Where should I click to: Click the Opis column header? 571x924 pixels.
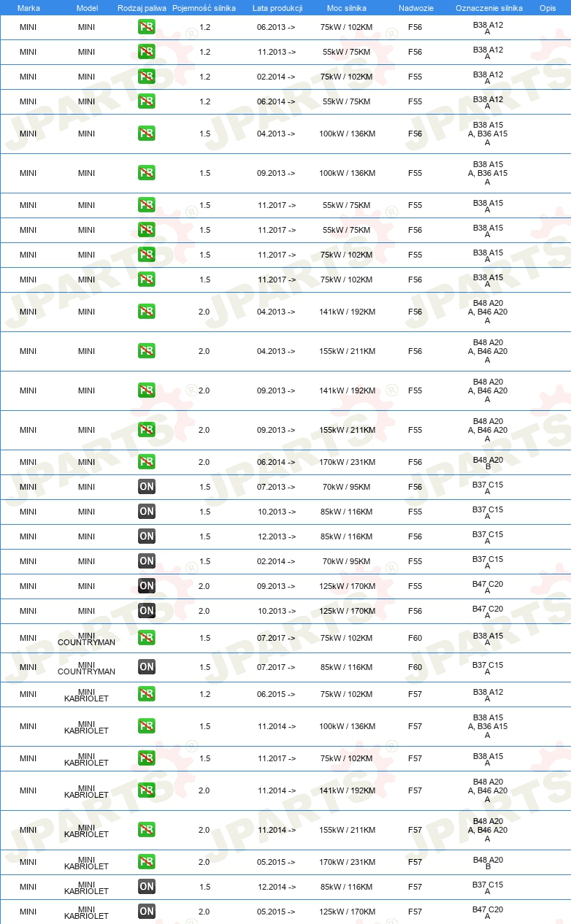coord(548,7)
